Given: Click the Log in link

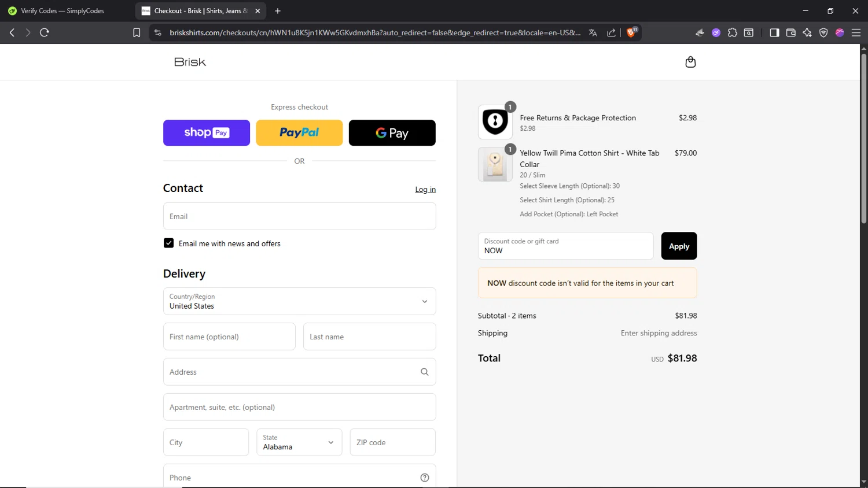Looking at the screenshot, I should click(x=425, y=190).
